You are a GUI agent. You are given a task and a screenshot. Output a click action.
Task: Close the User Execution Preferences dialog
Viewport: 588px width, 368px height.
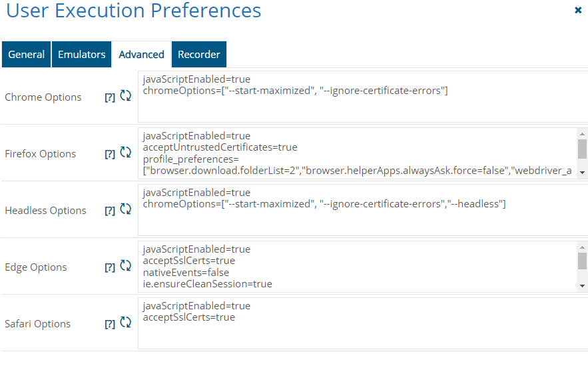point(578,11)
